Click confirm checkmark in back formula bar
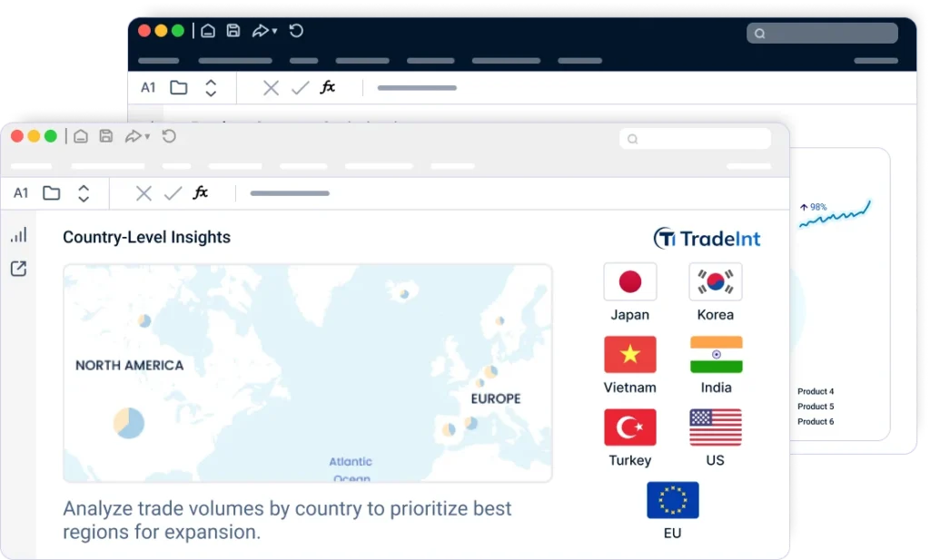 pyautogui.click(x=300, y=88)
